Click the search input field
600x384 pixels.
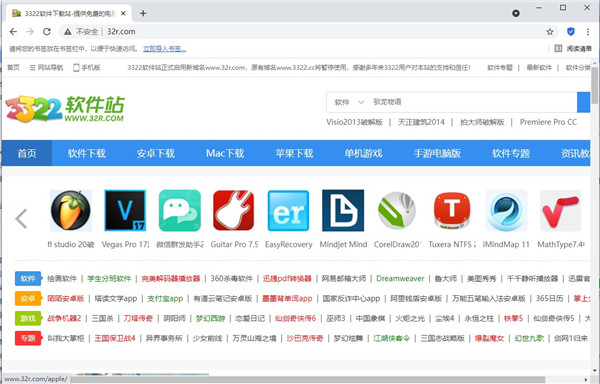(x=473, y=102)
